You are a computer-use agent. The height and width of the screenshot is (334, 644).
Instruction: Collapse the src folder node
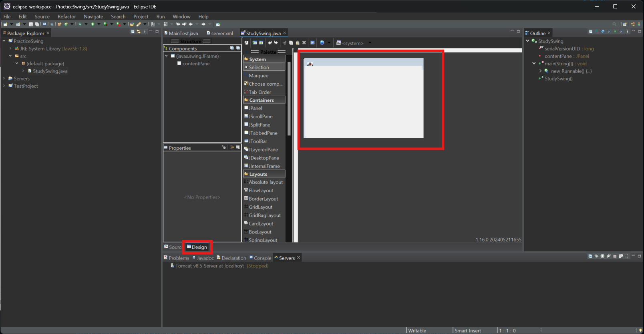10,56
